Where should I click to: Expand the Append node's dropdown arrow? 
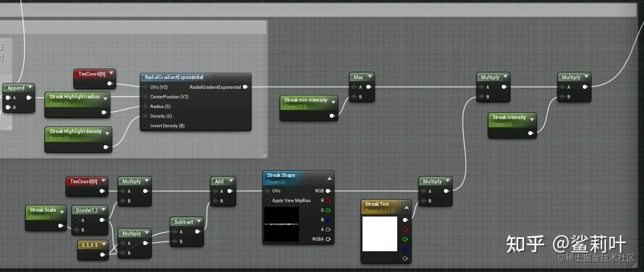coord(30,88)
